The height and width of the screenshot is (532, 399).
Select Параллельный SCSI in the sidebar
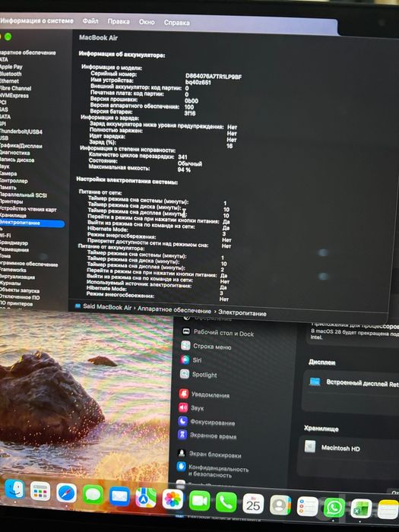tap(23, 195)
